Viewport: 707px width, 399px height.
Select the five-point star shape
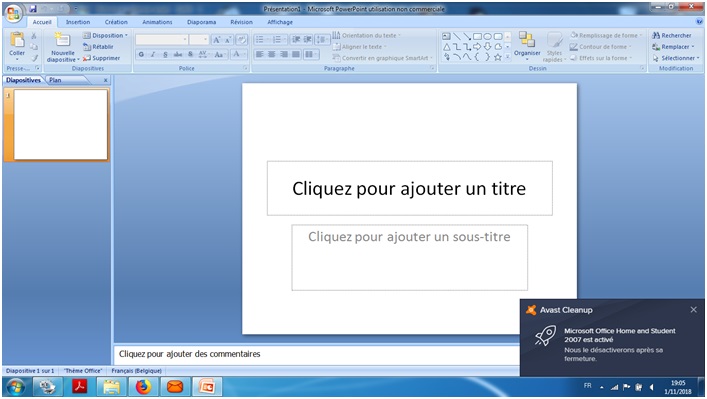498,57
